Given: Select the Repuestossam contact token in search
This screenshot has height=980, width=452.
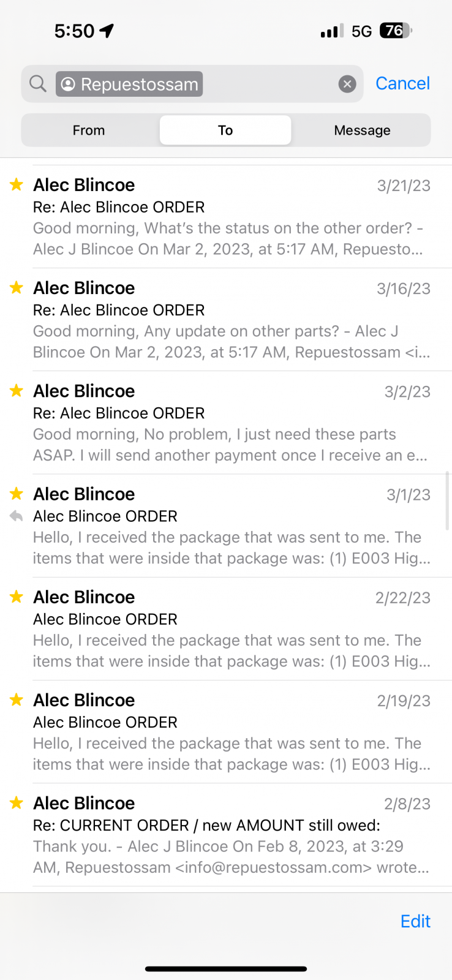Looking at the screenshot, I should tap(129, 84).
